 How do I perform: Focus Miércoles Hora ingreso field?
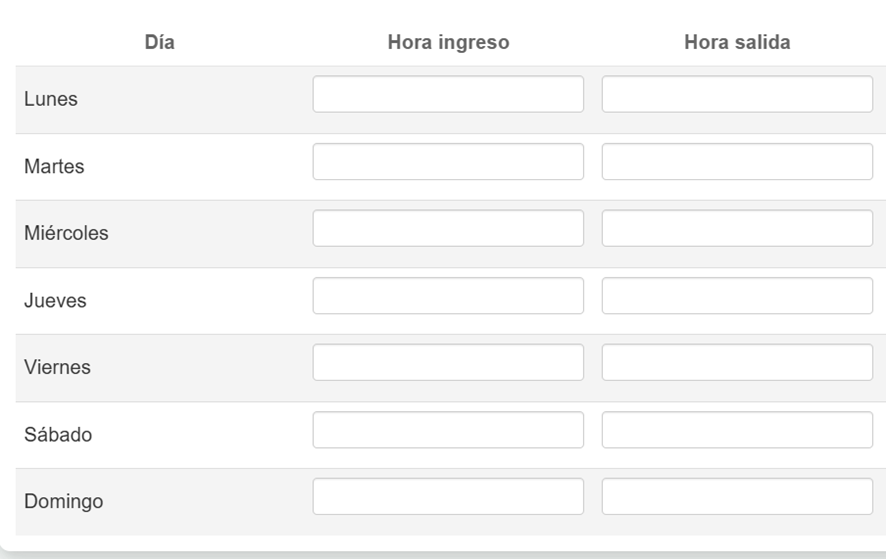click(448, 229)
